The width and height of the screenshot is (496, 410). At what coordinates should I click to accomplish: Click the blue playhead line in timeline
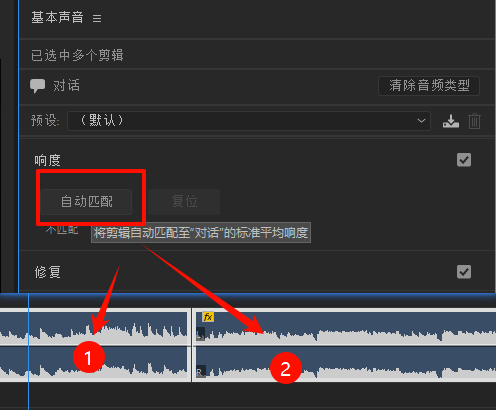[29, 350]
